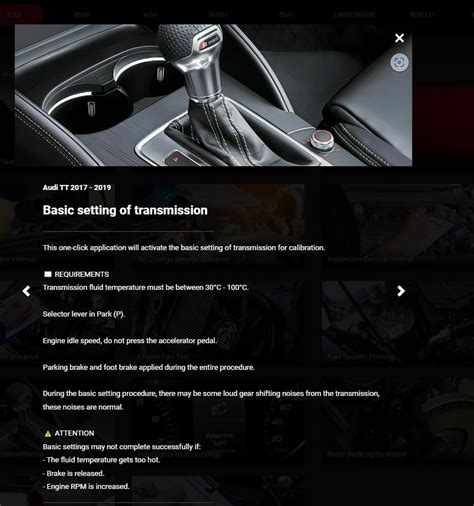The height and width of the screenshot is (506, 474).
Task: Open dimmed 'Brake pads replacement' card behind overlay
Action: click(367, 454)
